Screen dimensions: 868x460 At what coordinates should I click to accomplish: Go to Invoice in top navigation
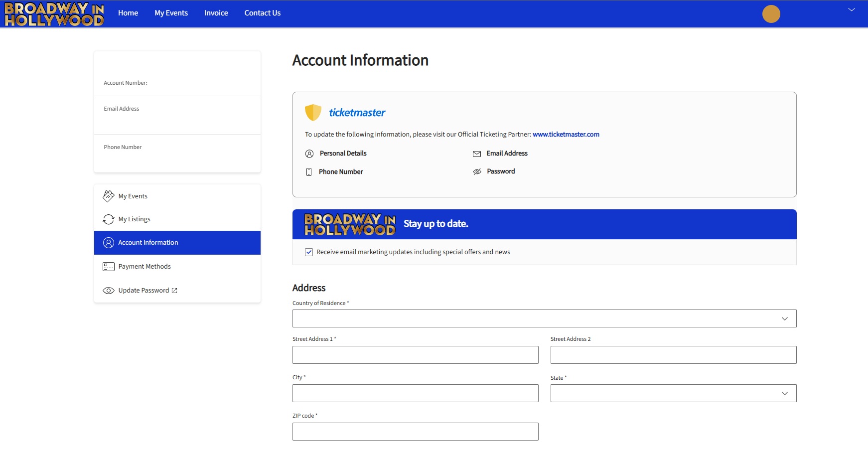(x=216, y=13)
